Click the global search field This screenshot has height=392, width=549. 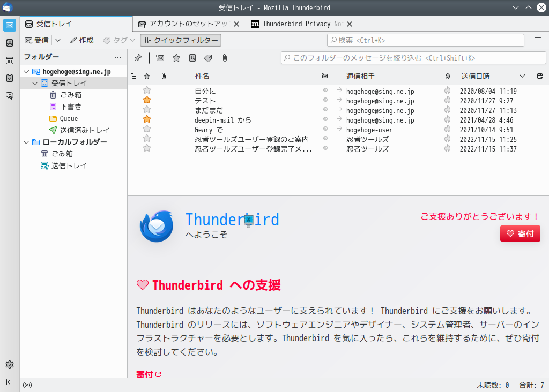coord(425,40)
